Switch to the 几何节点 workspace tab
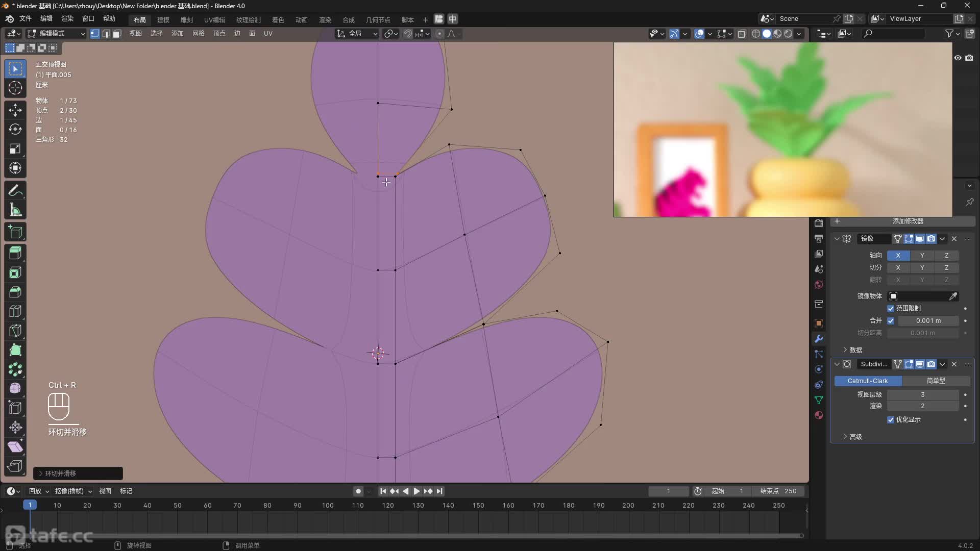 pos(378,20)
